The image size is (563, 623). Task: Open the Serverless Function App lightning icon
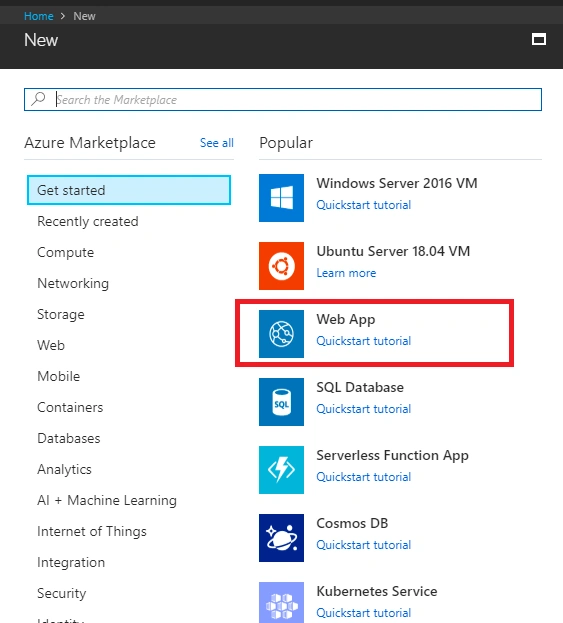281,470
